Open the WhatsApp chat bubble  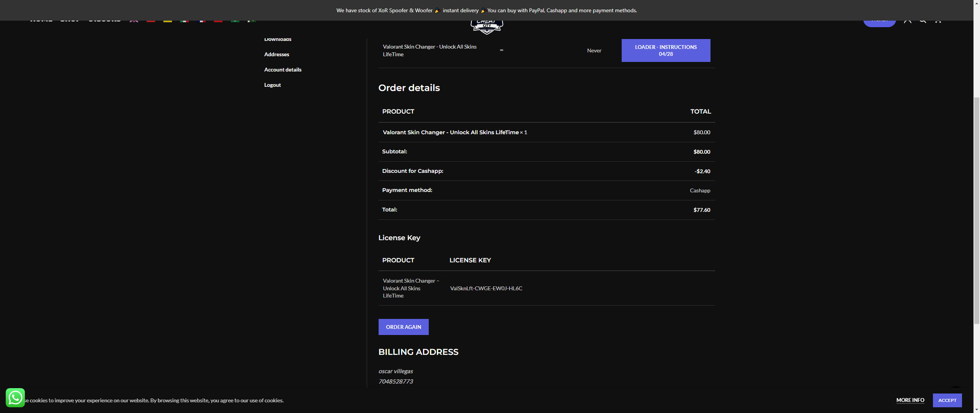[x=15, y=398]
